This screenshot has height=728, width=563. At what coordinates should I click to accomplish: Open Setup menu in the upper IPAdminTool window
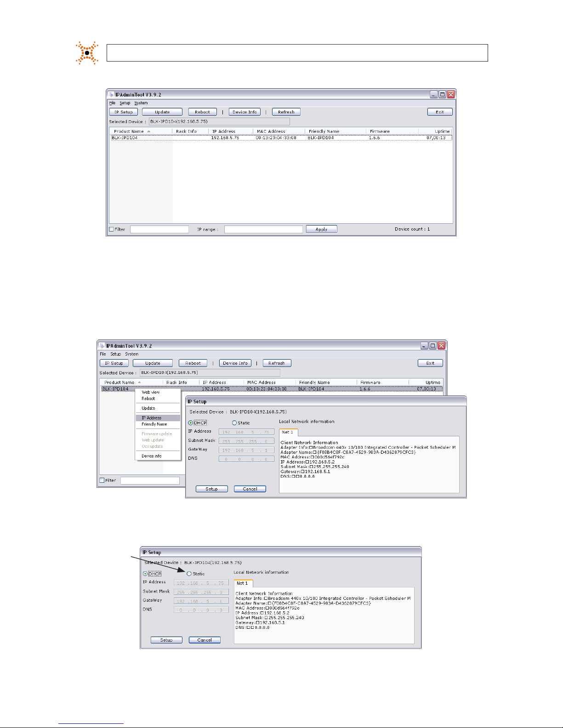tap(125, 103)
